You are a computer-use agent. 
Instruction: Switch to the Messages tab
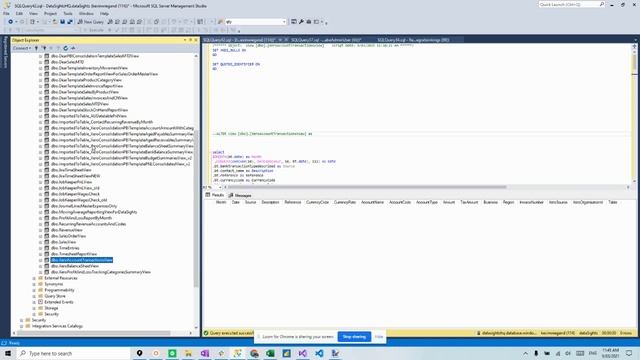pyautogui.click(x=240, y=196)
